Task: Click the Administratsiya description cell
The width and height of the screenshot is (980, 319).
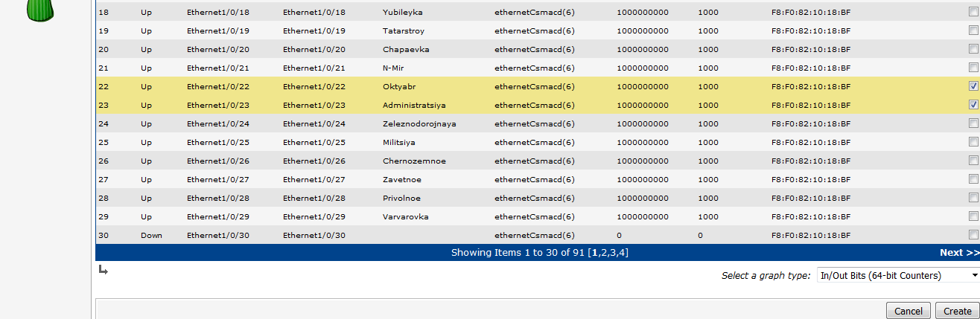Action: [413, 105]
